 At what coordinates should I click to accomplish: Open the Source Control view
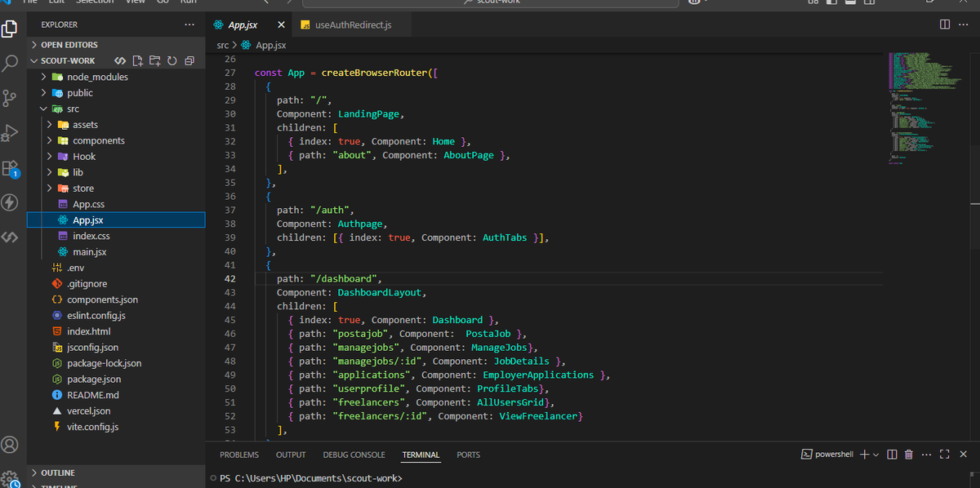10,98
